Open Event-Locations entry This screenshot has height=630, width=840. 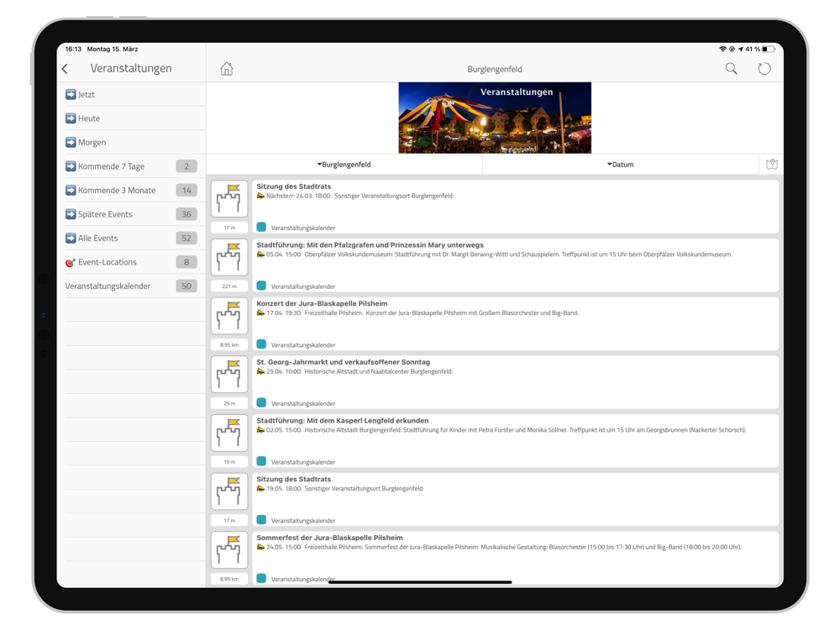click(x=131, y=262)
